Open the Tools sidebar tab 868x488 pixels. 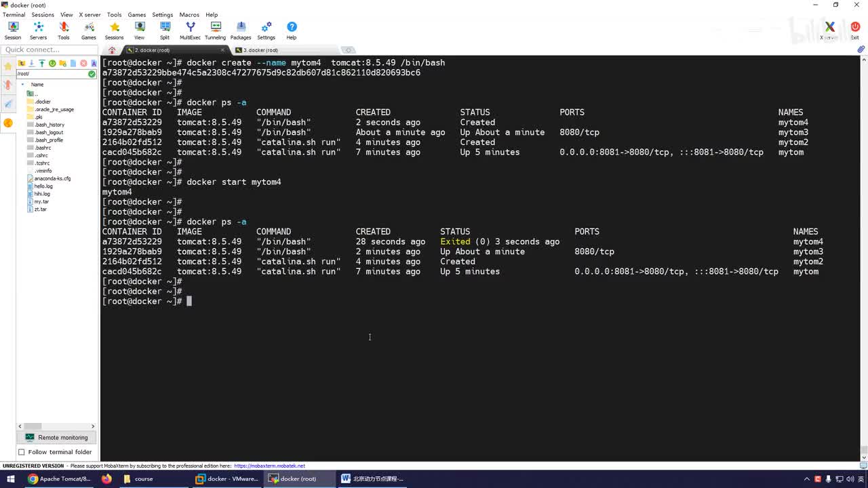[8, 85]
